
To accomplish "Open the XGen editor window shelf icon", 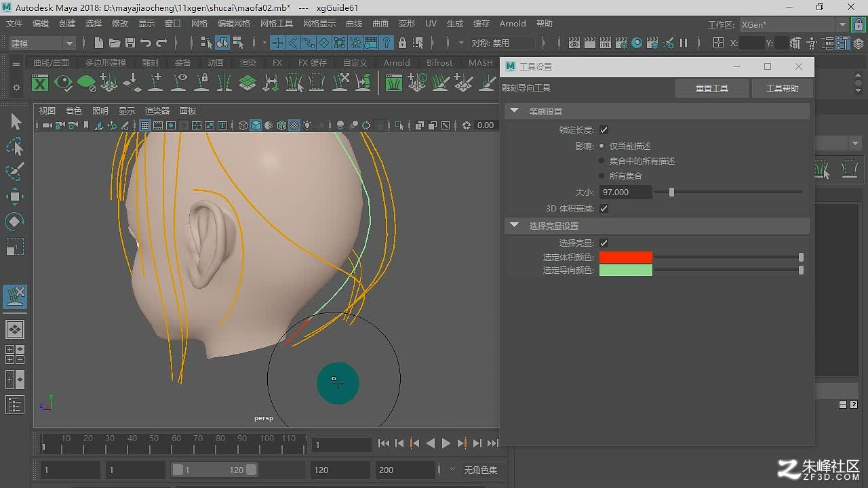I will pyautogui.click(x=41, y=83).
